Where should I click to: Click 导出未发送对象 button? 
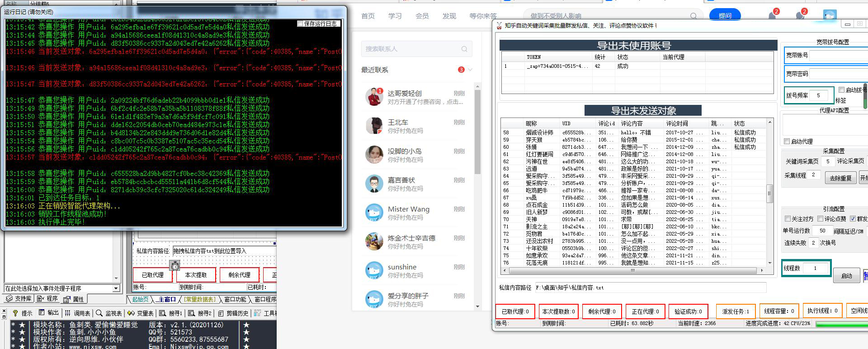643,111
